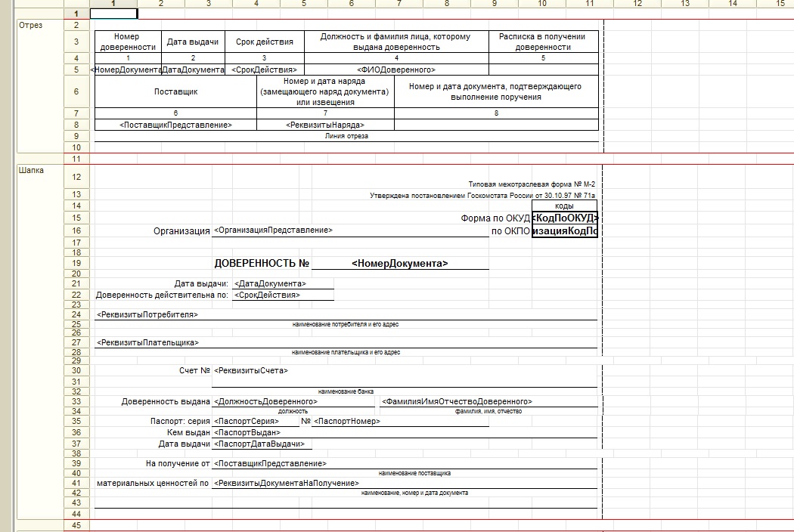Select the 'ДОВЕРЕННОСТЬ №' title

pyautogui.click(x=262, y=263)
